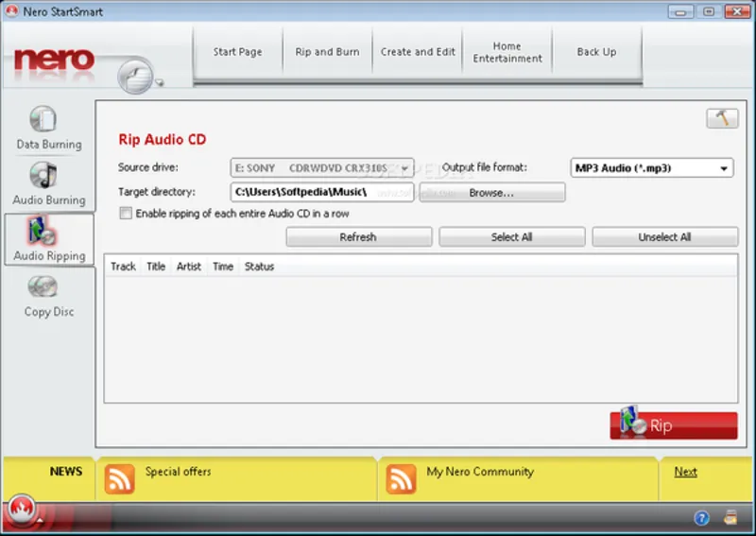Open the hammer options icon
756x536 pixels.
[x=722, y=118]
